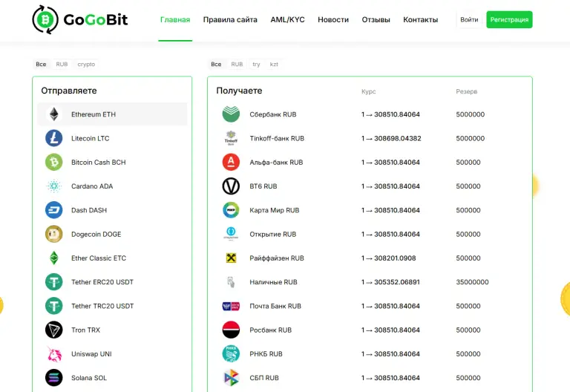Choose the ВТб RUB icon
The height and width of the screenshot is (392, 570).
coord(231,186)
